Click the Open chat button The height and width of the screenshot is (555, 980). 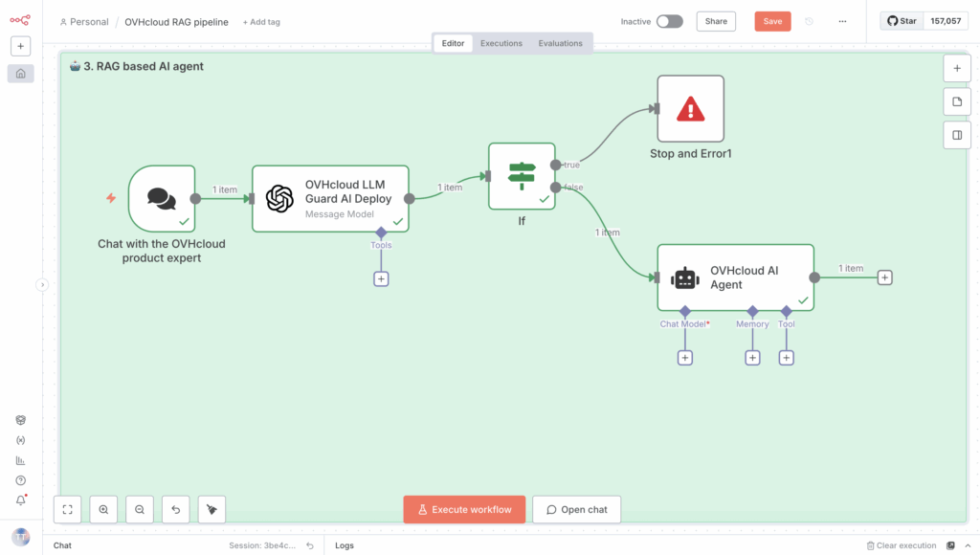tap(576, 510)
